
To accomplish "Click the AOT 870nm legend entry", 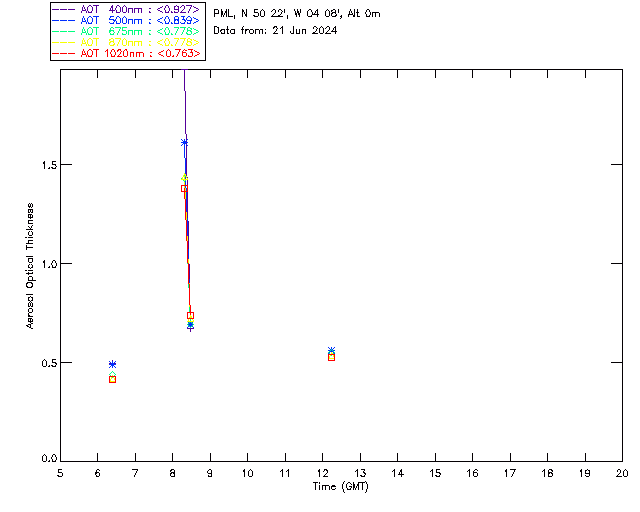I will point(127,42).
